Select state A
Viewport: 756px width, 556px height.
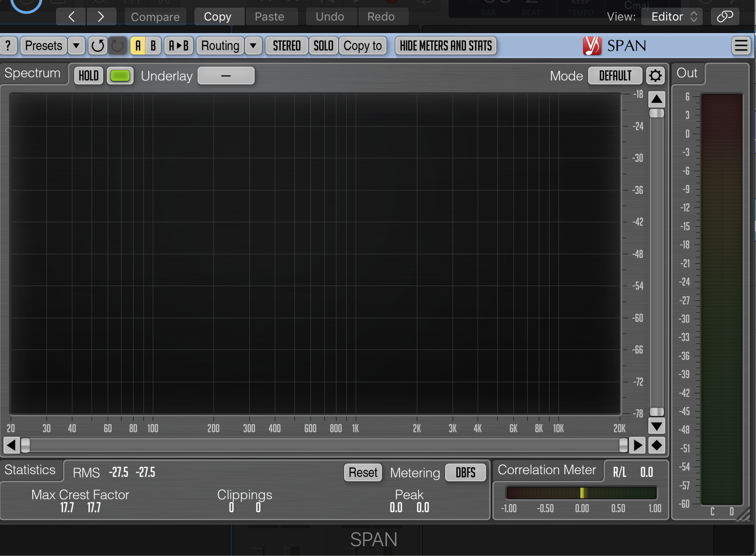point(138,46)
